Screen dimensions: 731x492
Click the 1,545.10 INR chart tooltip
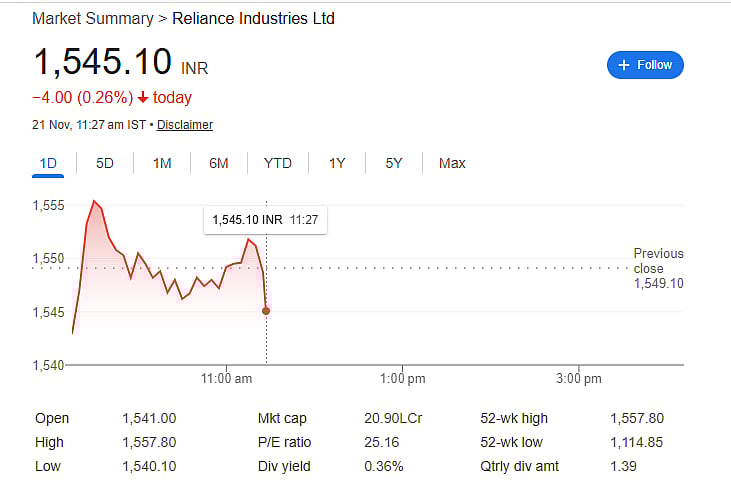point(265,220)
